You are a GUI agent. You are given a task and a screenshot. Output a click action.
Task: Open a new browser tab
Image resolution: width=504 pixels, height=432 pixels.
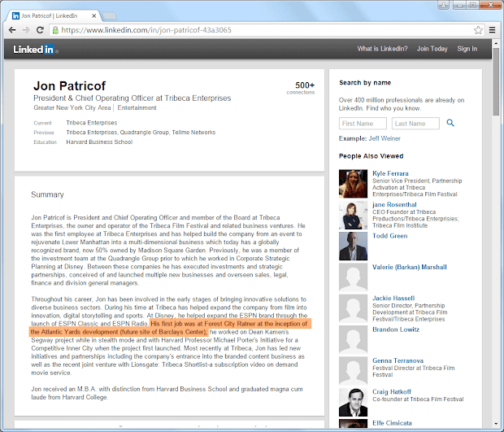point(110,15)
